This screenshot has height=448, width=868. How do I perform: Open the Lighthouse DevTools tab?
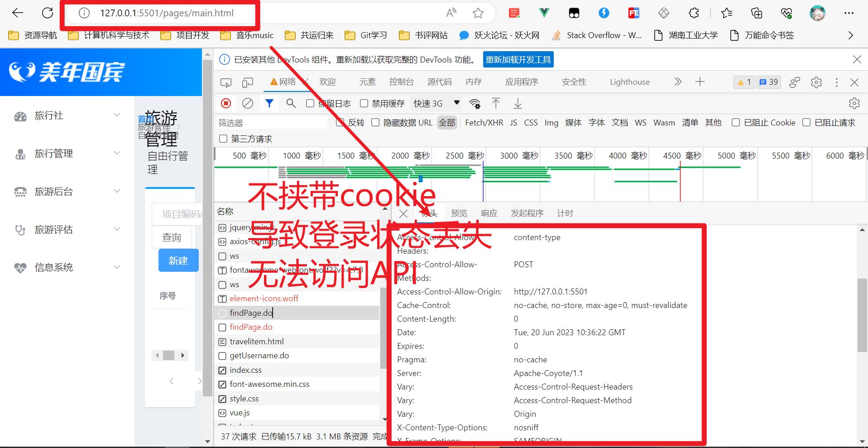630,82
